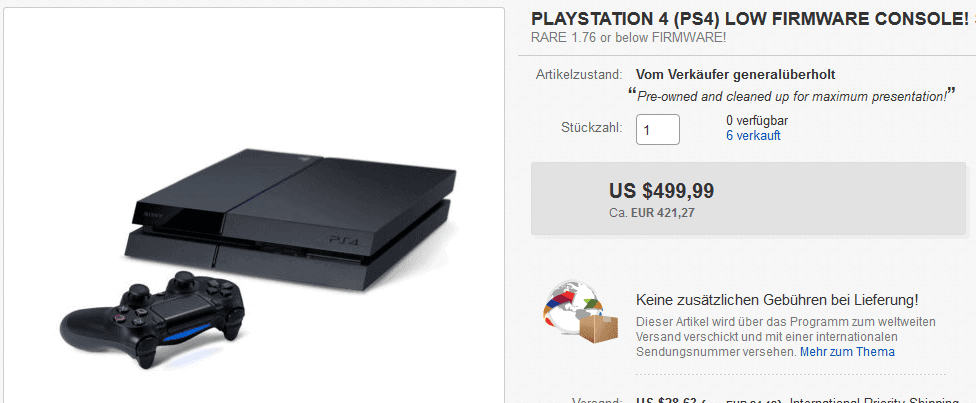Click the "Artikelzustand:" label
This screenshot has width=976, height=403.
click(579, 75)
